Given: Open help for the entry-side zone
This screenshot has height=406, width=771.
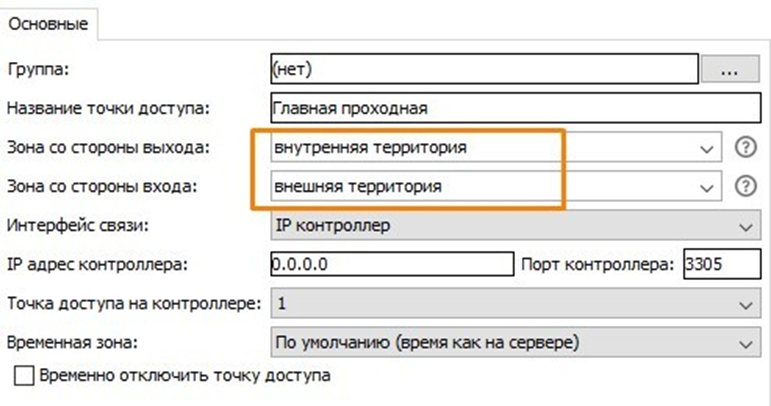Looking at the screenshot, I should pyautogui.click(x=743, y=186).
